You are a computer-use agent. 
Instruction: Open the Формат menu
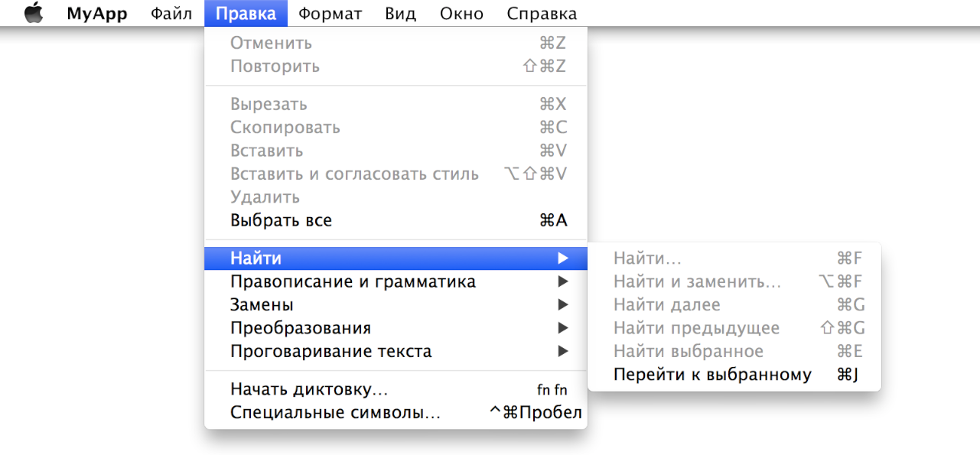coord(330,12)
